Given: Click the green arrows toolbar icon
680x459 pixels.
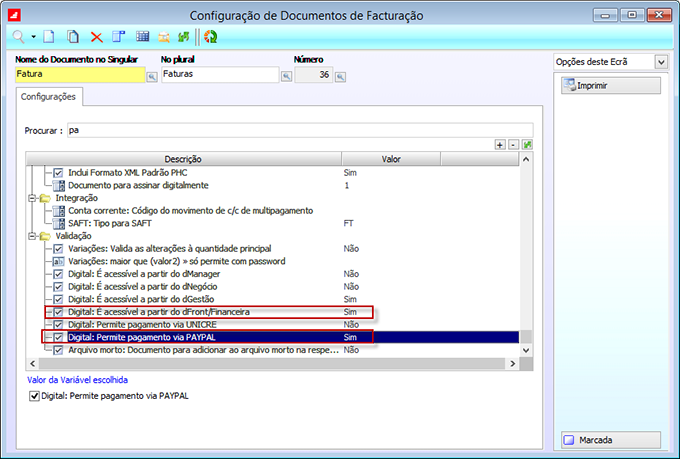Looking at the screenshot, I should (x=183, y=37).
